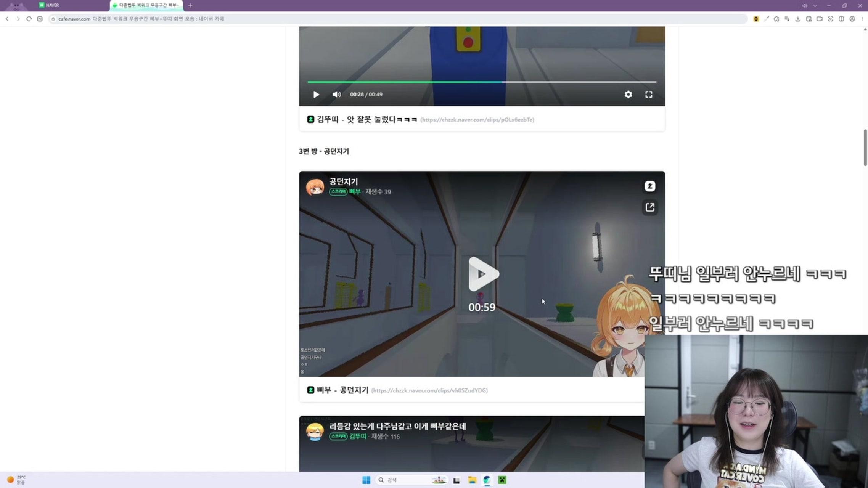The height and width of the screenshot is (488, 868).
Task: Open a new browser tab
Action: 190,5
